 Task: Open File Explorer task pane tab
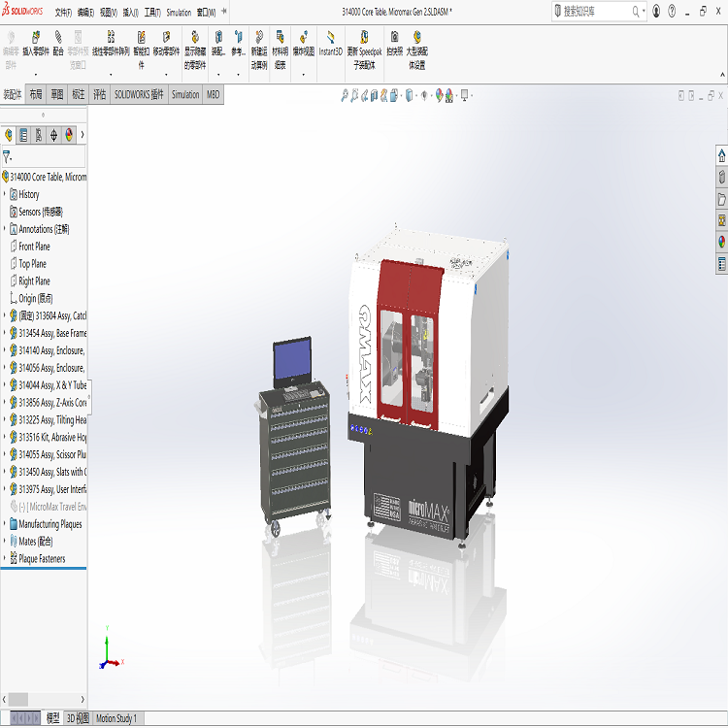click(721, 199)
